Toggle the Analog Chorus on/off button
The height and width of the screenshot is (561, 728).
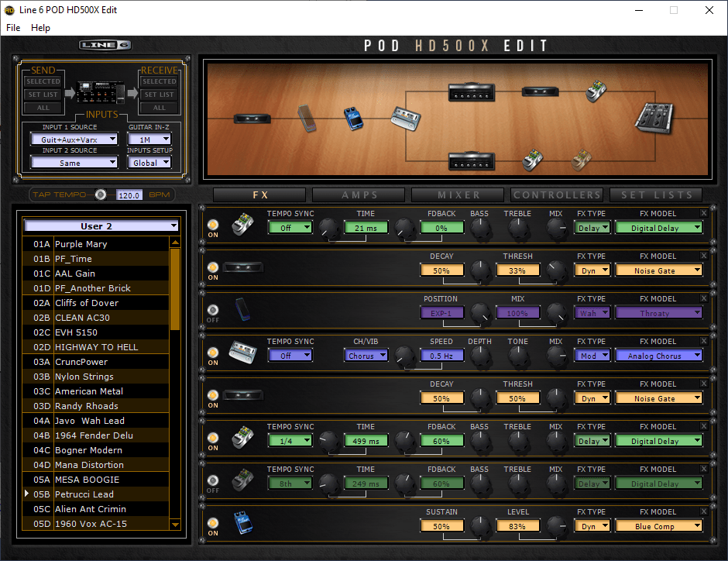[x=213, y=353]
